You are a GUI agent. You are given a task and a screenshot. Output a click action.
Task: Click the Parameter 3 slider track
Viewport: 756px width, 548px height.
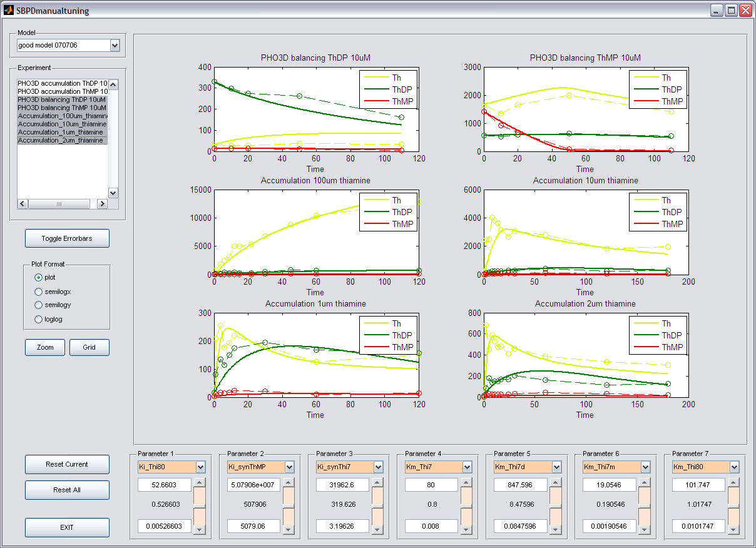(377, 505)
